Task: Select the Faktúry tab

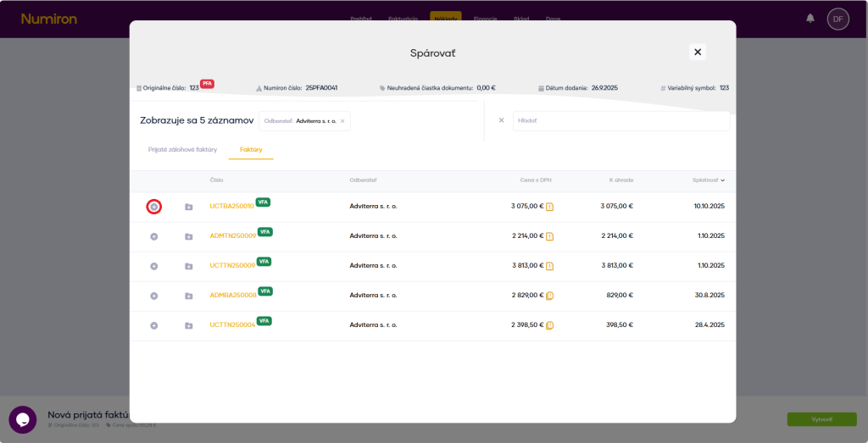Action: point(251,150)
